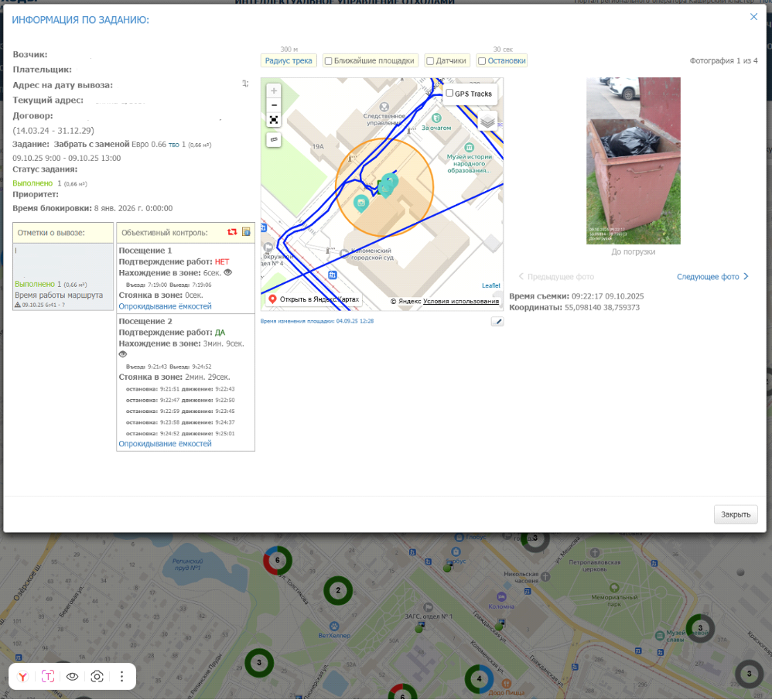Enable the Ближайшие площадки checkbox

click(x=328, y=61)
